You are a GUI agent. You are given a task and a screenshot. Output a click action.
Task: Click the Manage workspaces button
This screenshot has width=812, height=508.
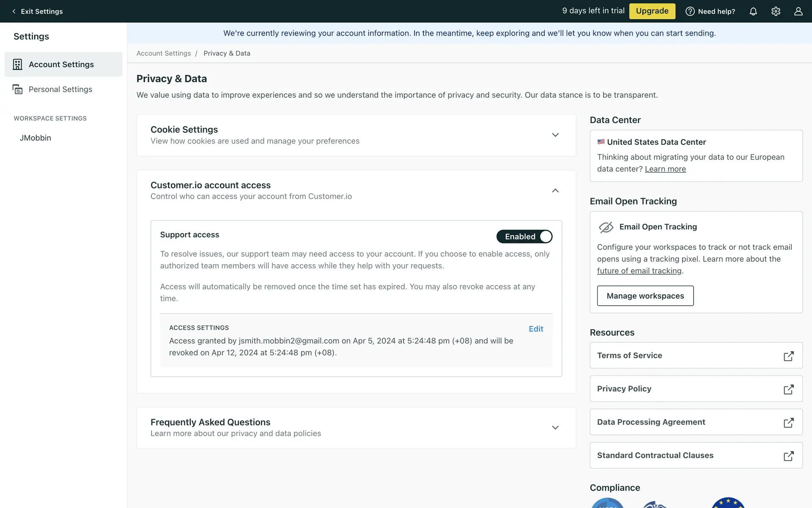(645, 295)
